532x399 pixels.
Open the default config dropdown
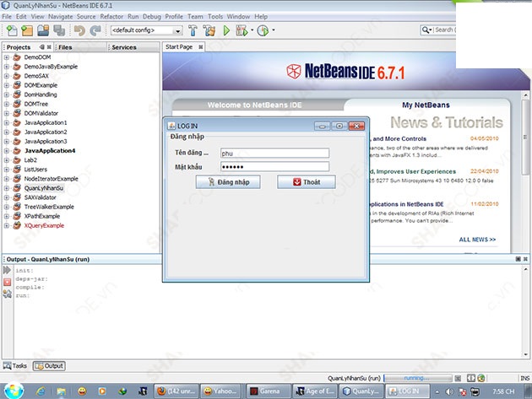[x=144, y=30]
